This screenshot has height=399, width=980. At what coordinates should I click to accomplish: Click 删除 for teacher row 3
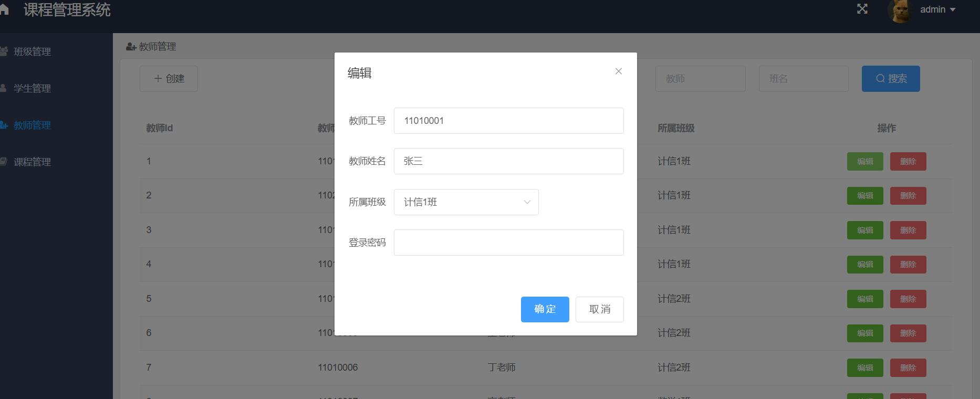click(x=908, y=230)
